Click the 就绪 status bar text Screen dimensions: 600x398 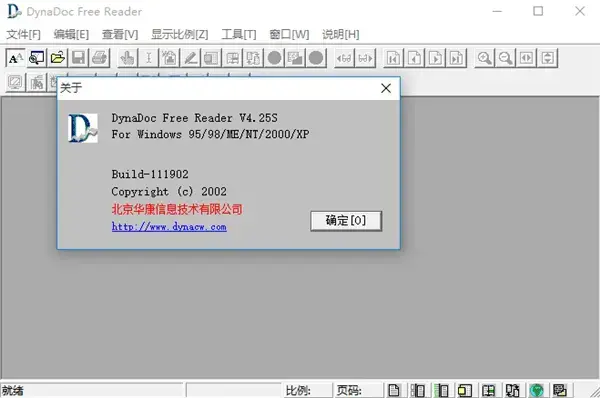13,391
